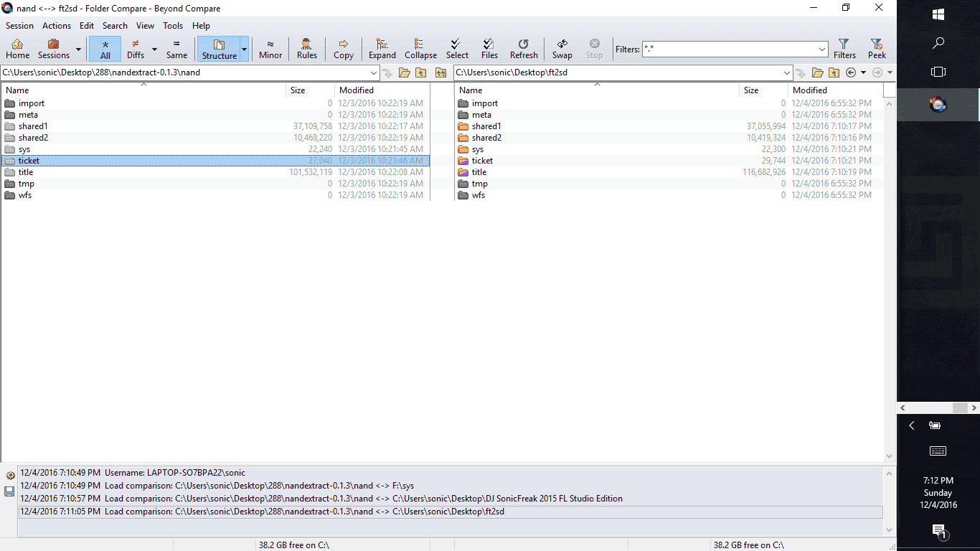The image size is (980, 551).
Task: Open the Search menu
Action: [115, 26]
